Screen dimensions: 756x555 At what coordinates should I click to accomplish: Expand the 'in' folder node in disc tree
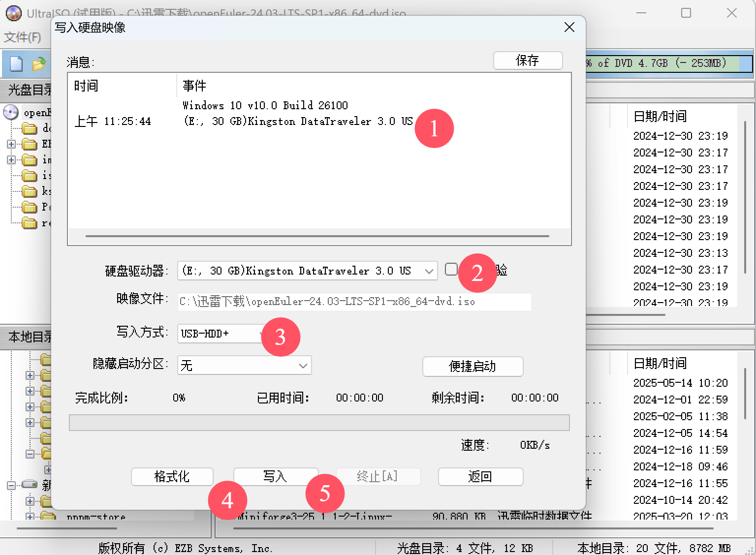[11, 160]
